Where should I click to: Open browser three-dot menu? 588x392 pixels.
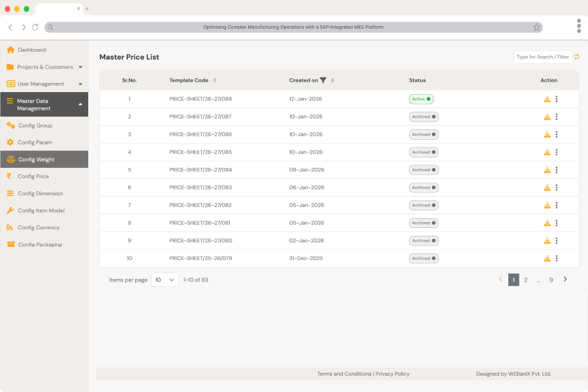pyautogui.click(x=579, y=25)
